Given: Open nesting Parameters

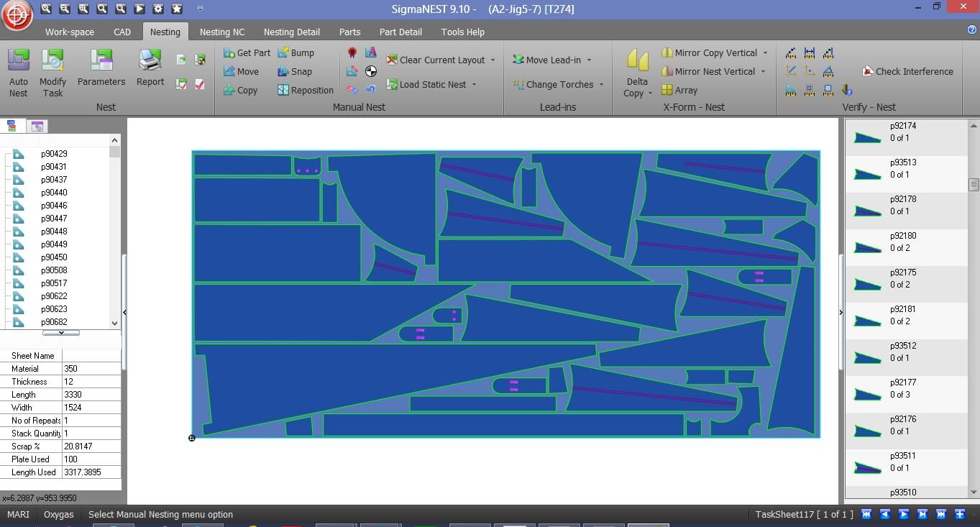Looking at the screenshot, I should 101,68.
